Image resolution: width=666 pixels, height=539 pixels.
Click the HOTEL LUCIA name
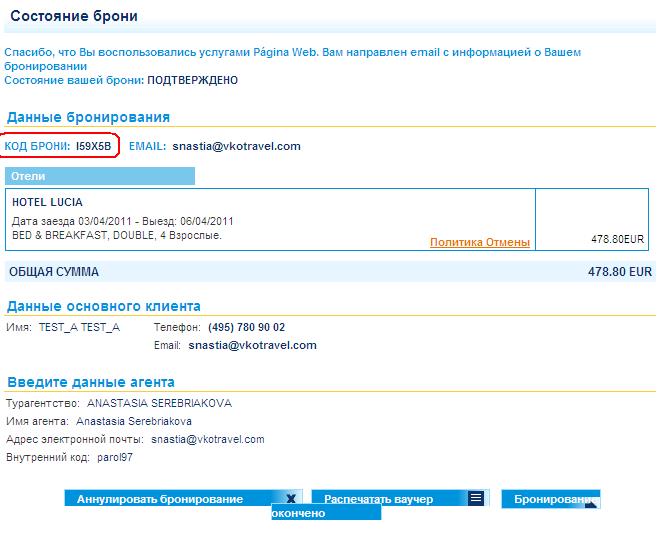point(47,202)
